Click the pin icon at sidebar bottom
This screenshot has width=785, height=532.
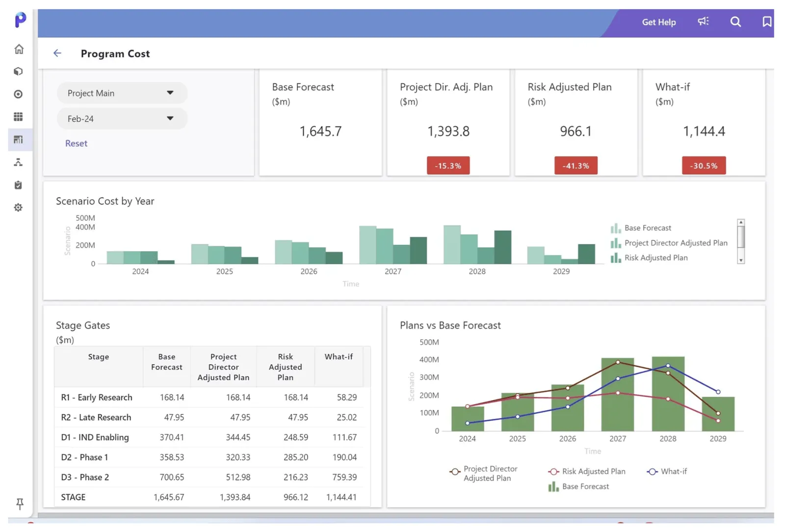[20, 504]
